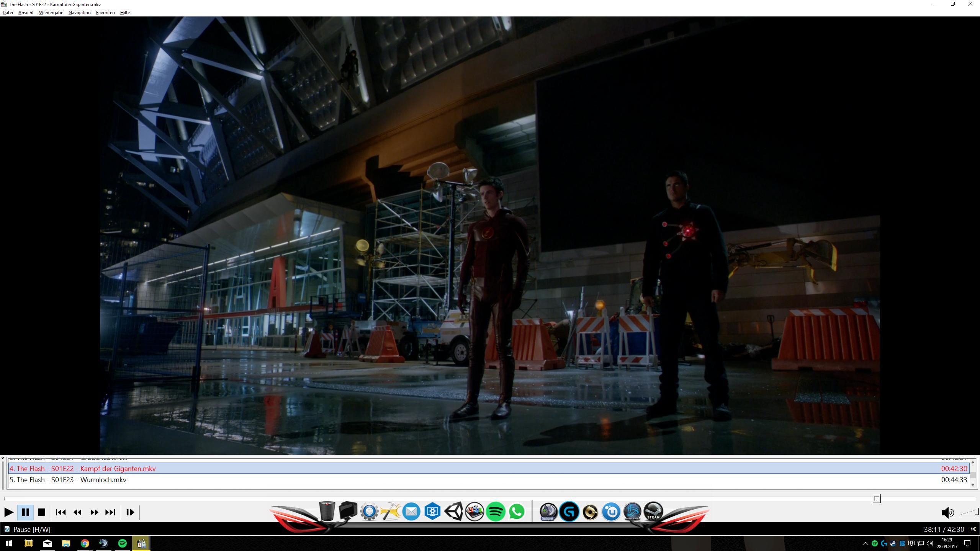980x551 pixels.
Task: Open Spotify from the Windows taskbar
Action: click(122, 543)
